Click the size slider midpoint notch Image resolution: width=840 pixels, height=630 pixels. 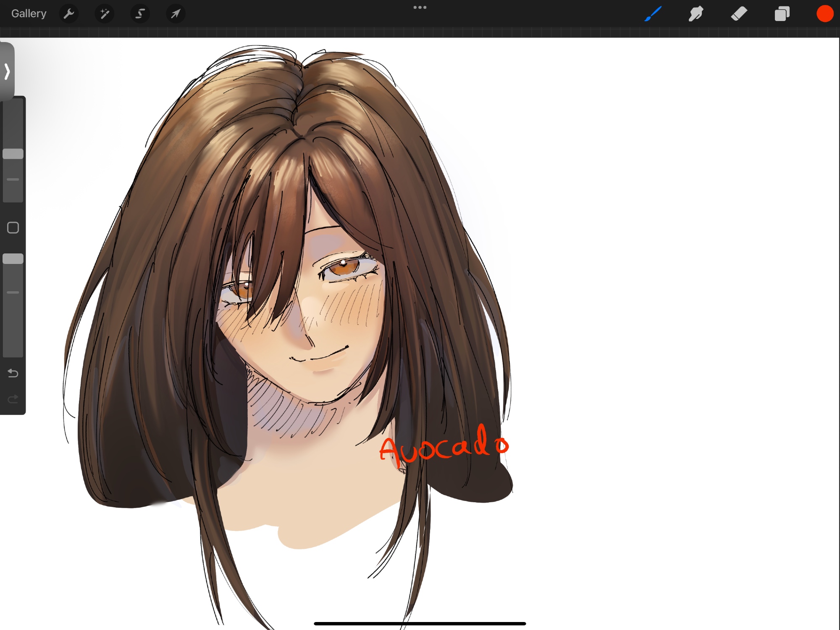13,179
